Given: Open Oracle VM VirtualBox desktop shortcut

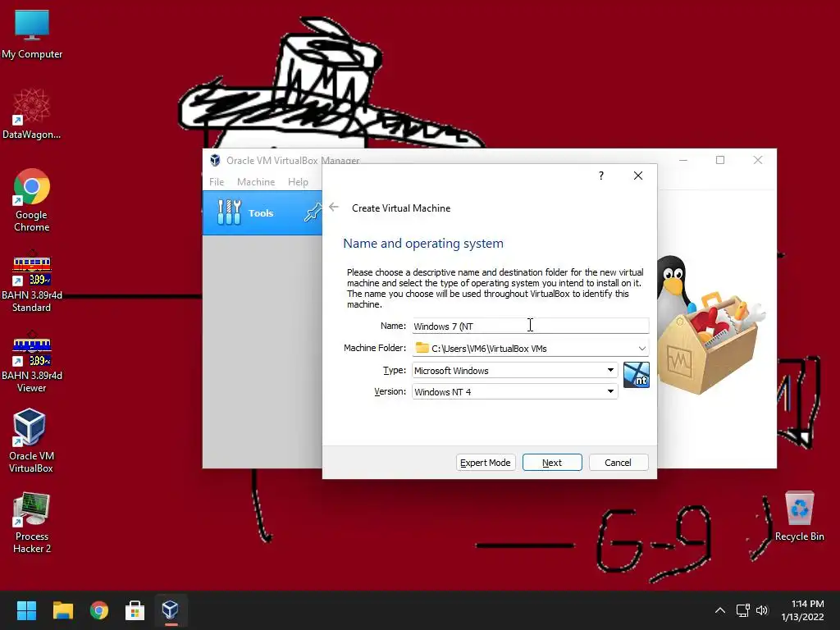Looking at the screenshot, I should tap(31, 441).
